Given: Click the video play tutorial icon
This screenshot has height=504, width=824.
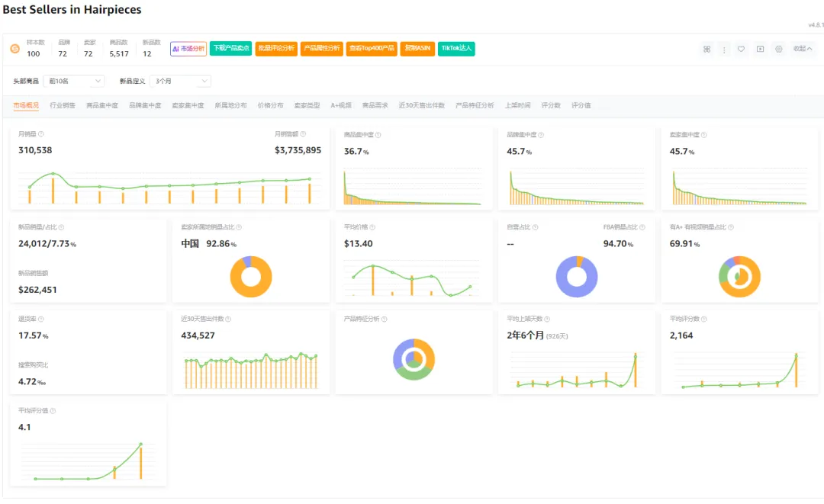Looking at the screenshot, I should pos(760,49).
